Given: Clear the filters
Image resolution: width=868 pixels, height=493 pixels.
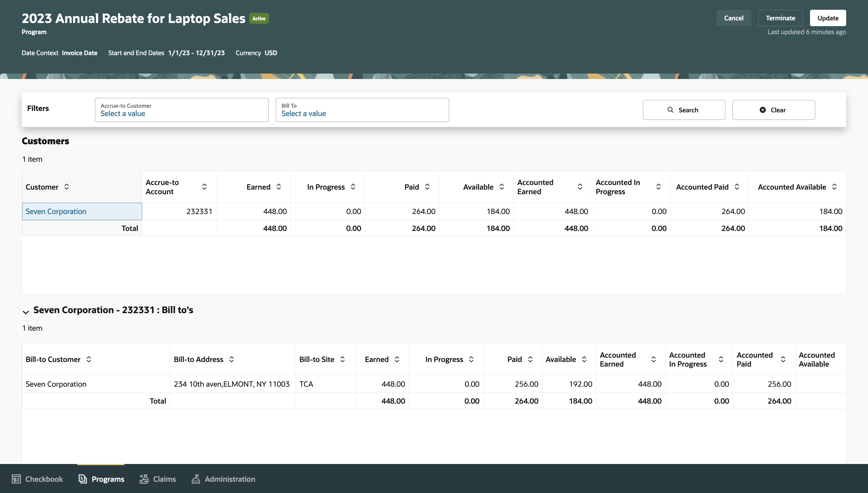Looking at the screenshot, I should point(773,110).
